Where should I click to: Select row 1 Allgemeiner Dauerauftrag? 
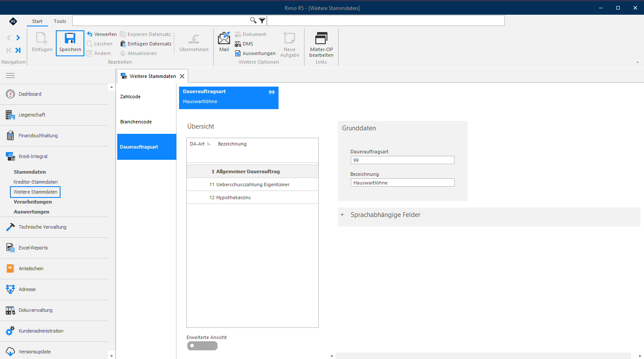coord(253,171)
